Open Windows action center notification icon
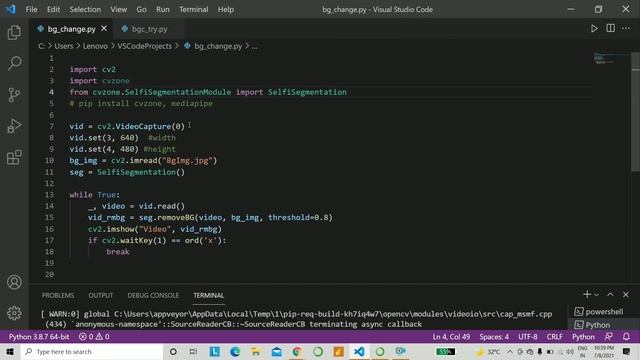Viewport: 640px width, 360px height. click(627, 351)
